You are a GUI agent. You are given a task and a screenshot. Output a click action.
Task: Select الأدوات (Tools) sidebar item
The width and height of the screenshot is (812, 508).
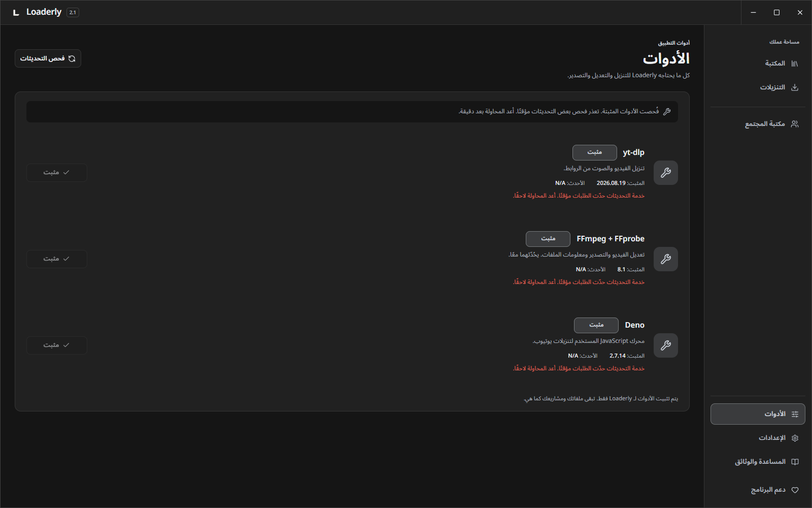[x=758, y=414]
